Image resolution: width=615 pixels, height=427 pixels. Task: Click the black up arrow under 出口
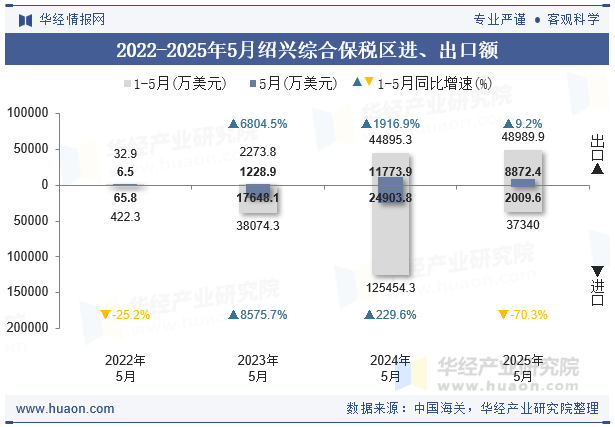pyautogui.click(x=597, y=169)
